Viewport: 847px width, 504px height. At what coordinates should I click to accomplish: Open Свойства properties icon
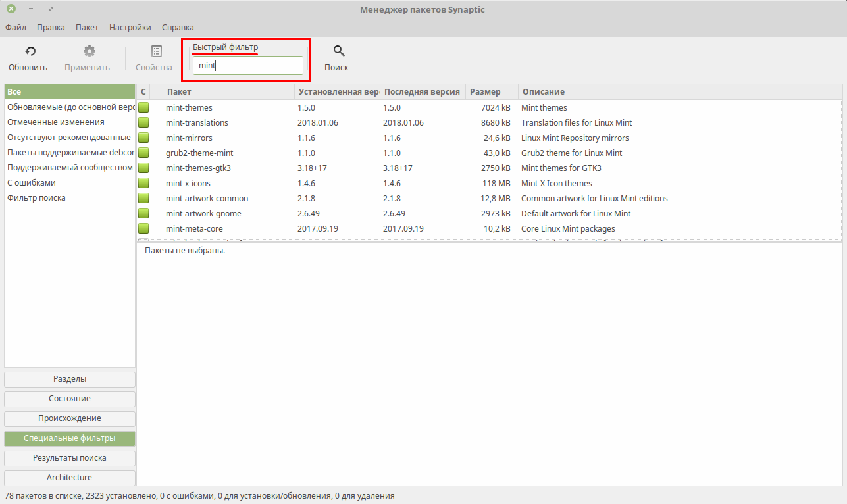[x=156, y=51]
